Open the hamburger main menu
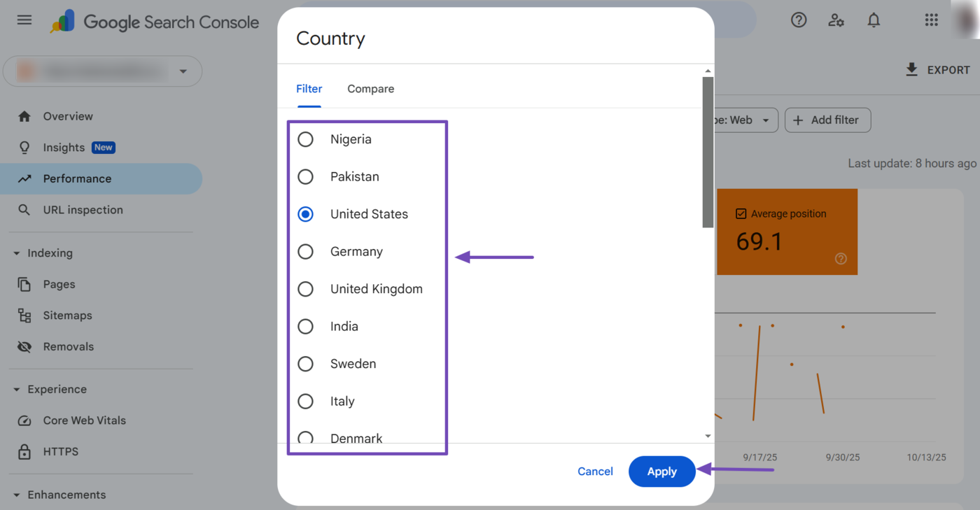The height and width of the screenshot is (510, 980). pos(24,20)
